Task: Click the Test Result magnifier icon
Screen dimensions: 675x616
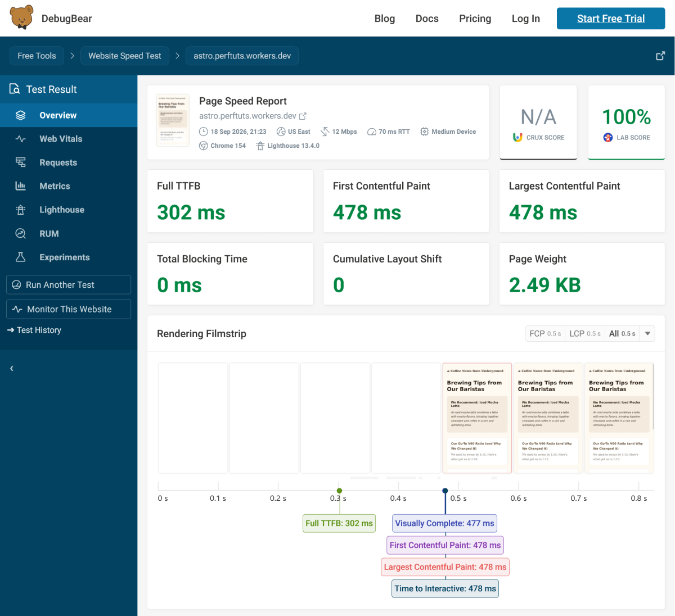Action: 15,89
